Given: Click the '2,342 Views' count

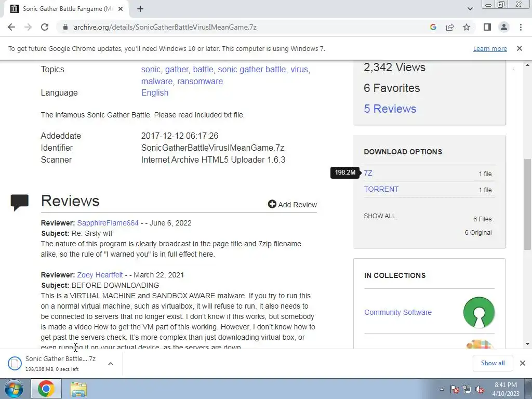Looking at the screenshot, I should [x=394, y=67].
